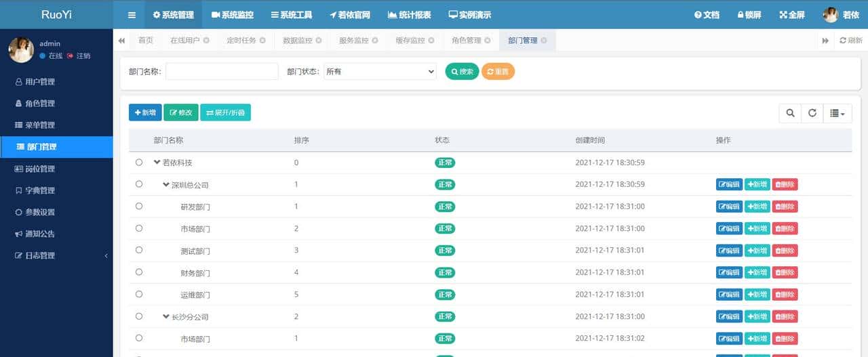This screenshot has height=357, width=868.
Task: Click 新增 in the 长沙分公司 row
Action: pyautogui.click(x=757, y=316)
